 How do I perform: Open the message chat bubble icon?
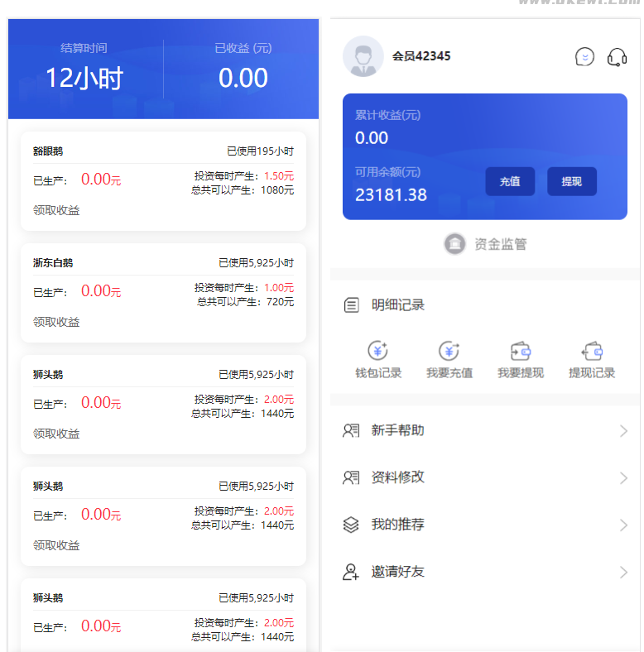click(x=584, y=57)
